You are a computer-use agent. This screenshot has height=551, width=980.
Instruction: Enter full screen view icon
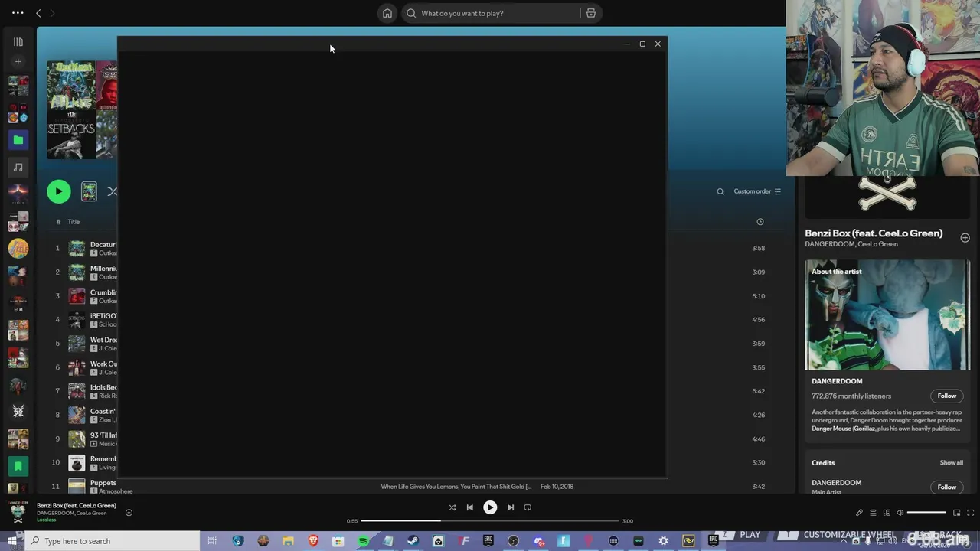pyautogui.click(x=972, y=513)
